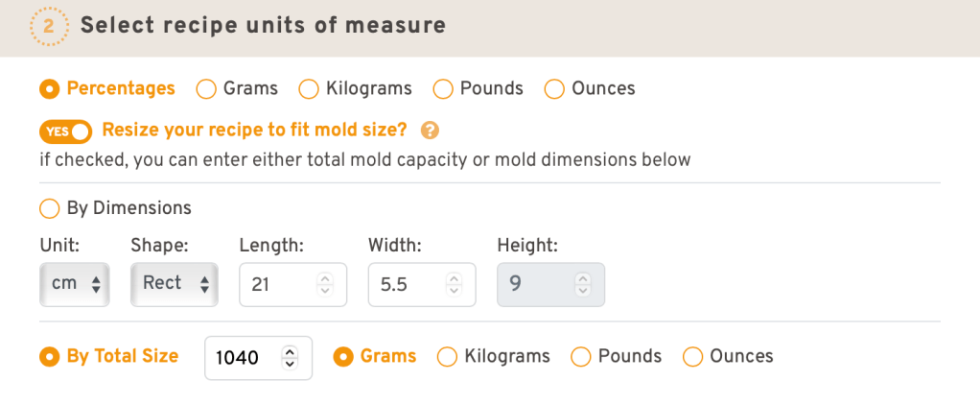980x405 pixels.
Task: Open the Unit cm dropdown
Action: 75,284
